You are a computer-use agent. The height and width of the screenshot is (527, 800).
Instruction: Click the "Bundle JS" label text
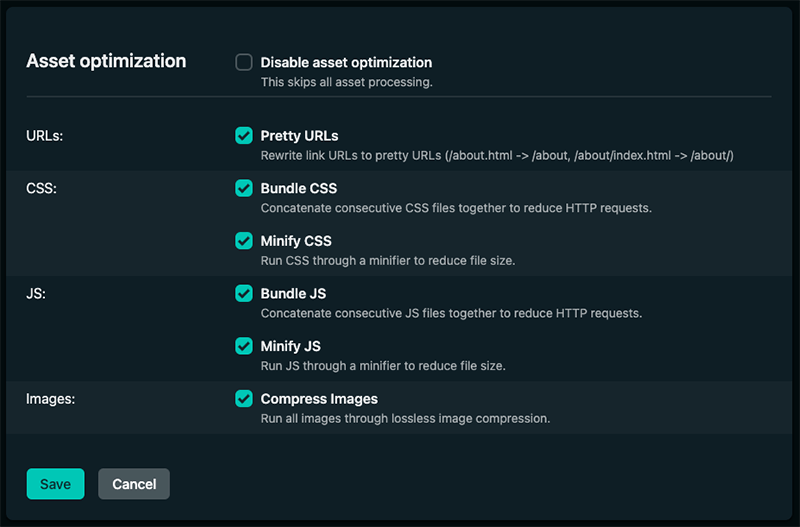293,293
